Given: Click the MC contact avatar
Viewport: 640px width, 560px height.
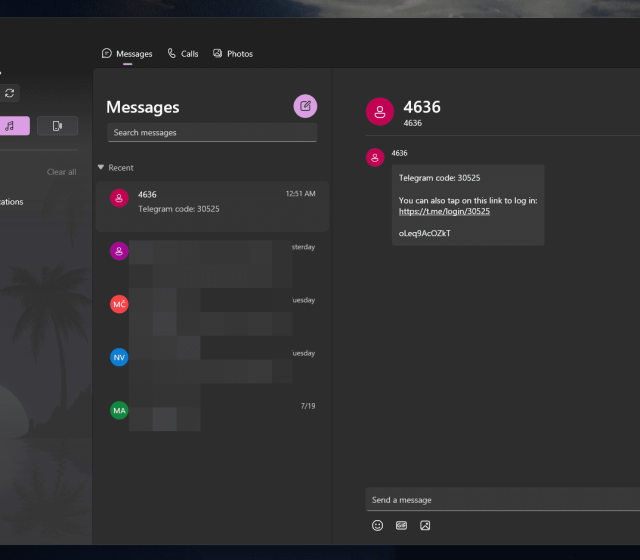Looking at the screenshot, I should pyautogui.click(x=119, y=304).
